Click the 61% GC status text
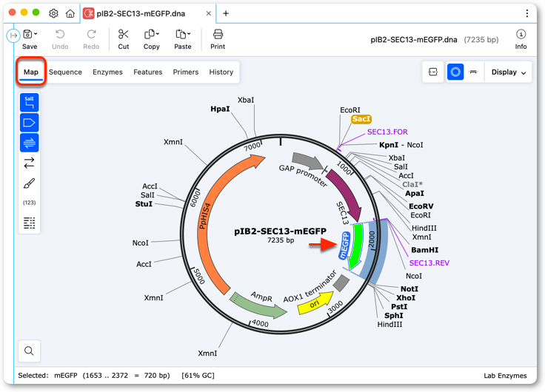Image resolution: width=545 pixels, height=392 pixels. point(198,375)
